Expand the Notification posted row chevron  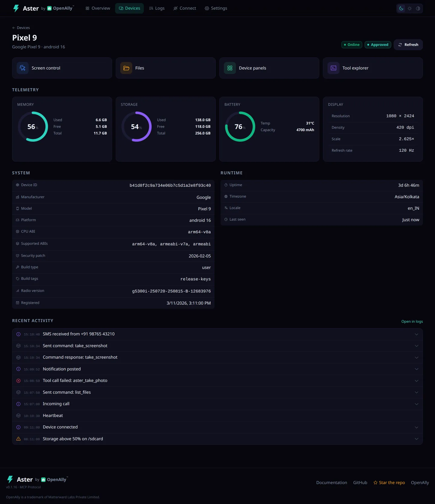pos(417,369)
